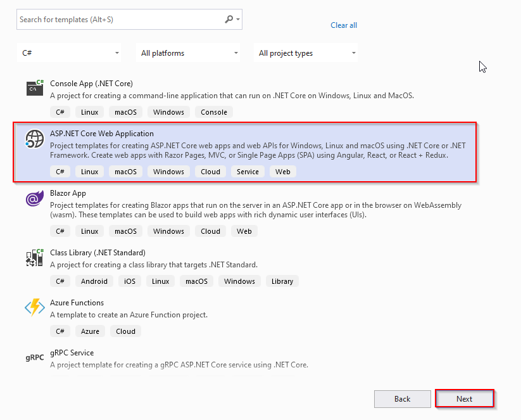This screenshot has height=420, width=521.
Task: Expand the All platforms dropdown
Action: pyautogui.click(x=189, y=53)
